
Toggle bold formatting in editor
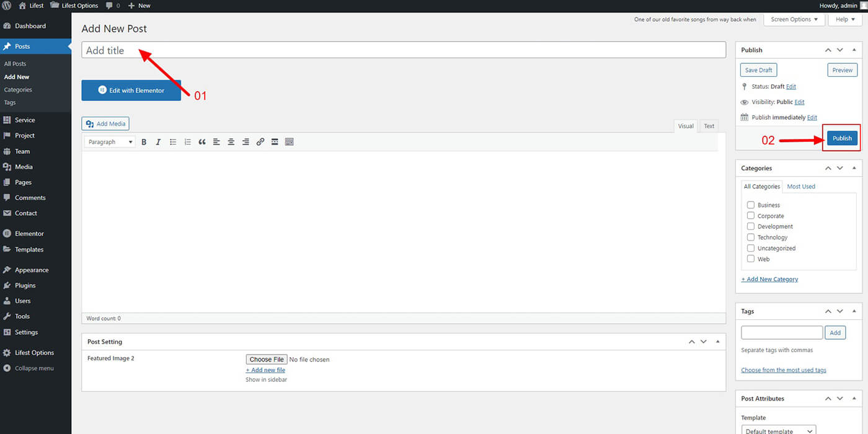[x=144, y=142]
